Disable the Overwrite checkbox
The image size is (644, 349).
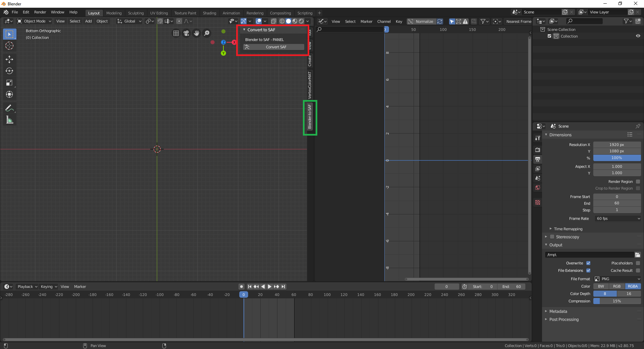(588, 263)
